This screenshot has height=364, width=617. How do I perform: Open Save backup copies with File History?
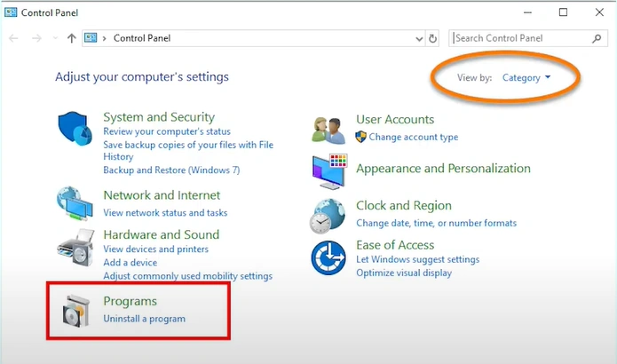tap(188, 151)
